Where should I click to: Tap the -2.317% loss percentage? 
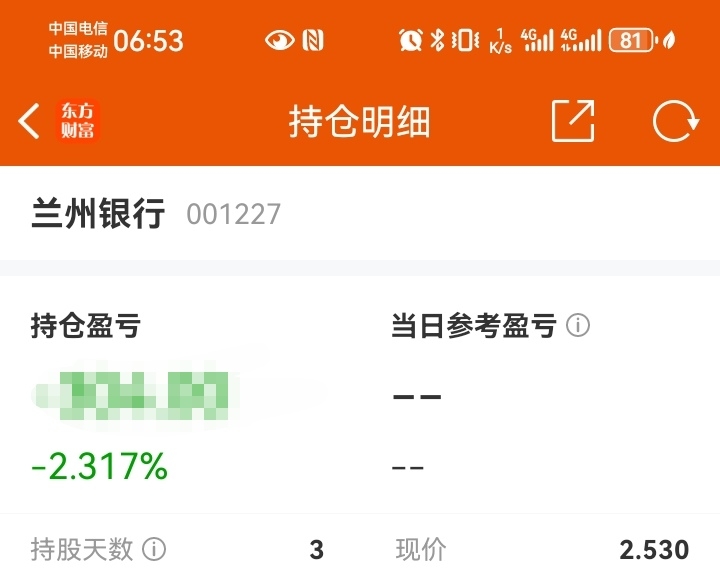click(x=99, y=466)
